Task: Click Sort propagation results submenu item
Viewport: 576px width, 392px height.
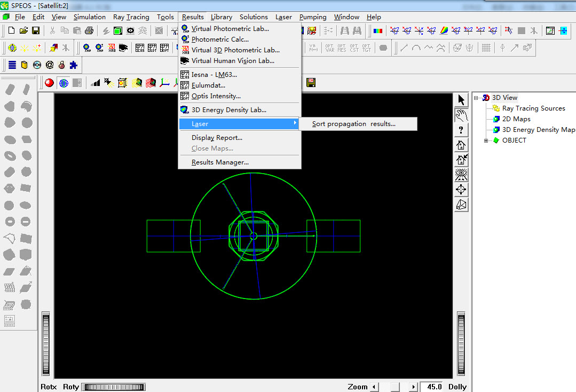Action: tap(358, 124)
